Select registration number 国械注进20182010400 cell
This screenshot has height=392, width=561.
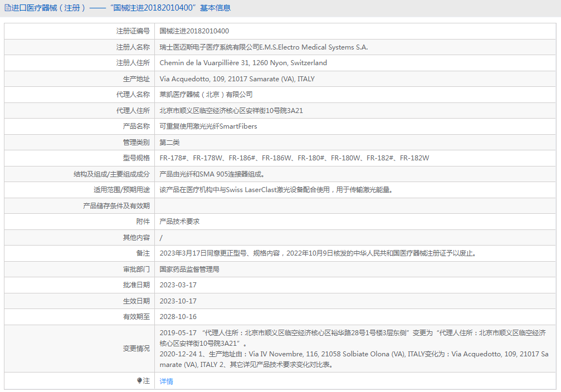(194, 31)
